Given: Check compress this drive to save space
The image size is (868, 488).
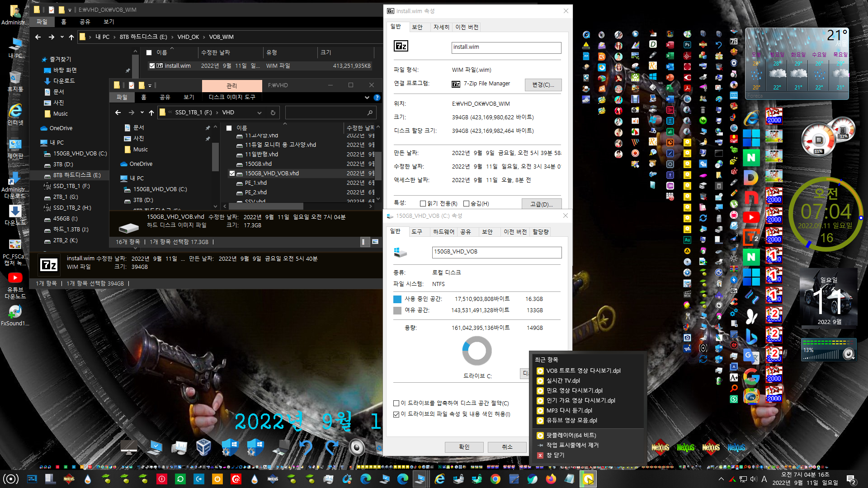Looking at the screenshot, I should tap(396, 404).
